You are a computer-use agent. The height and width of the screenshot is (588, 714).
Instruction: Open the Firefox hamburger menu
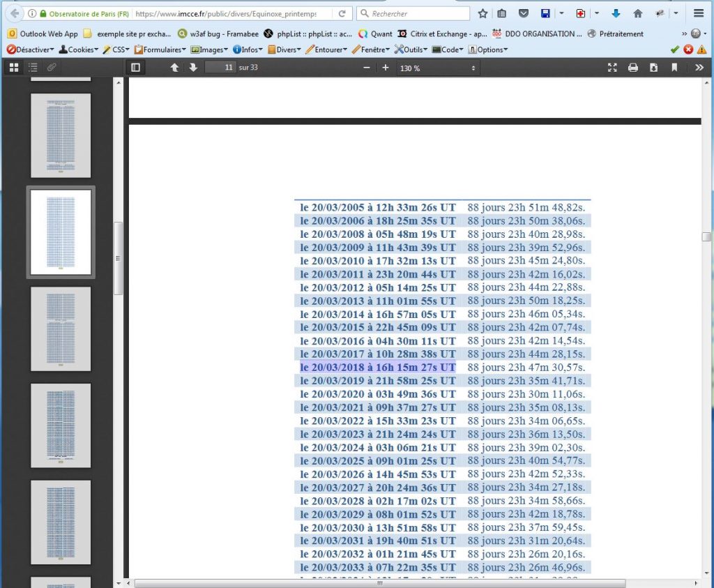point(699,13)
